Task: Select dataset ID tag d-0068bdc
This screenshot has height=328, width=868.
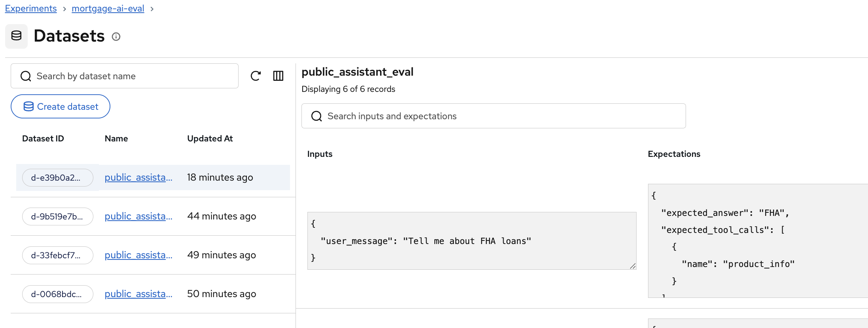Action: tap(57, 294)
